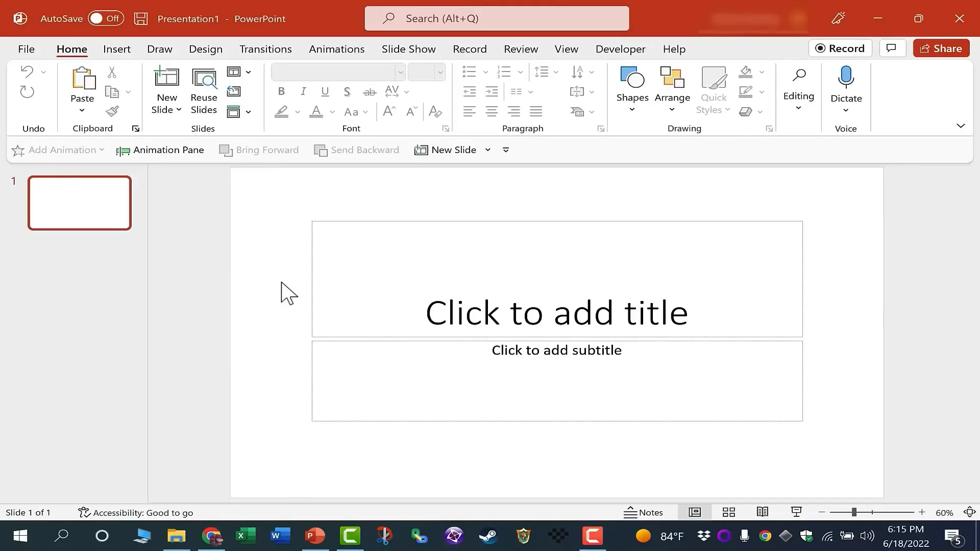The width and height of the screenshot is (980, 551).
Task: Switch to the Transitions tab
Action: pyautogui.click(x=265, y=49)
